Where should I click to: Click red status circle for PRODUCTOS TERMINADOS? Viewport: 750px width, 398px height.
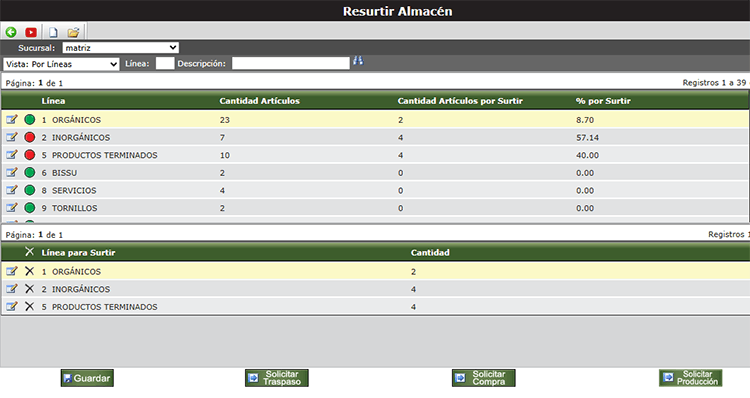[x=30, y=155]
